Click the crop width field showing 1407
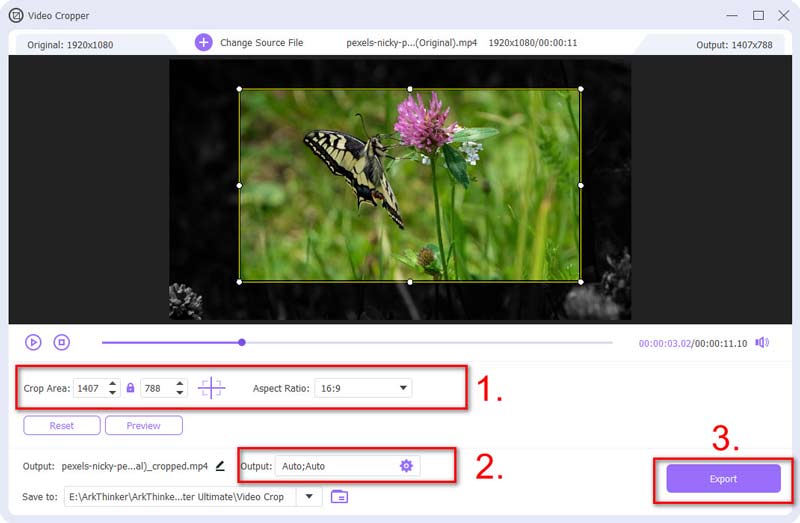The image size is (800, 523). tap(90, 388)
